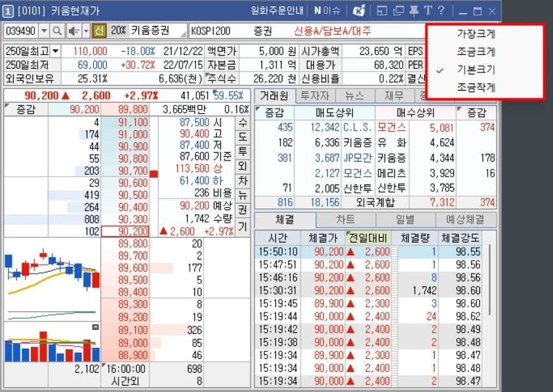553x392 pixels.
Task: Expand dropdown arrow next to speaker icon
Action: click(85, 30)
